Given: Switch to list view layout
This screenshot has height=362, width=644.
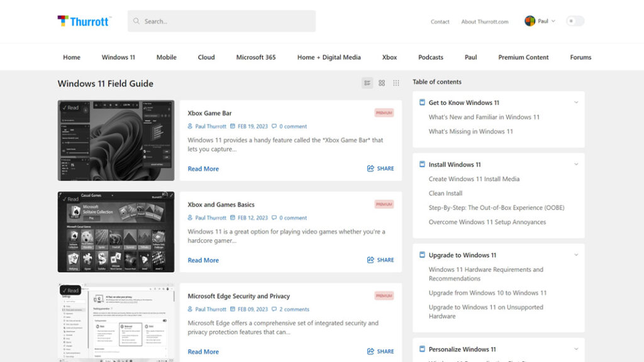Looking at the screenshot, I should coord(367,82).
